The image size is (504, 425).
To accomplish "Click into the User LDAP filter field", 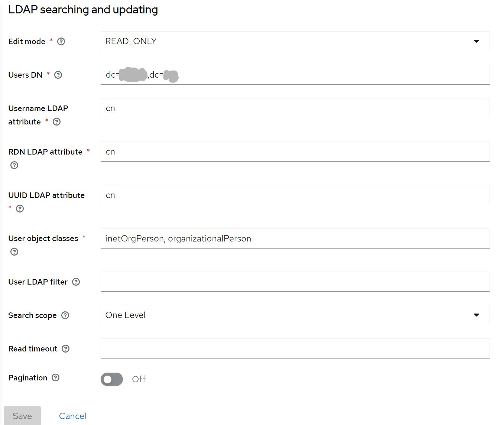I will click(x=295, y=282).
